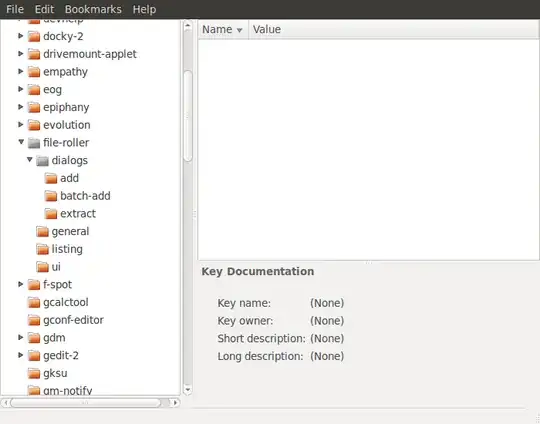Screen dimensions: 540x424
Task: Collapse the file-roller folder
Action: coord(21,142)
